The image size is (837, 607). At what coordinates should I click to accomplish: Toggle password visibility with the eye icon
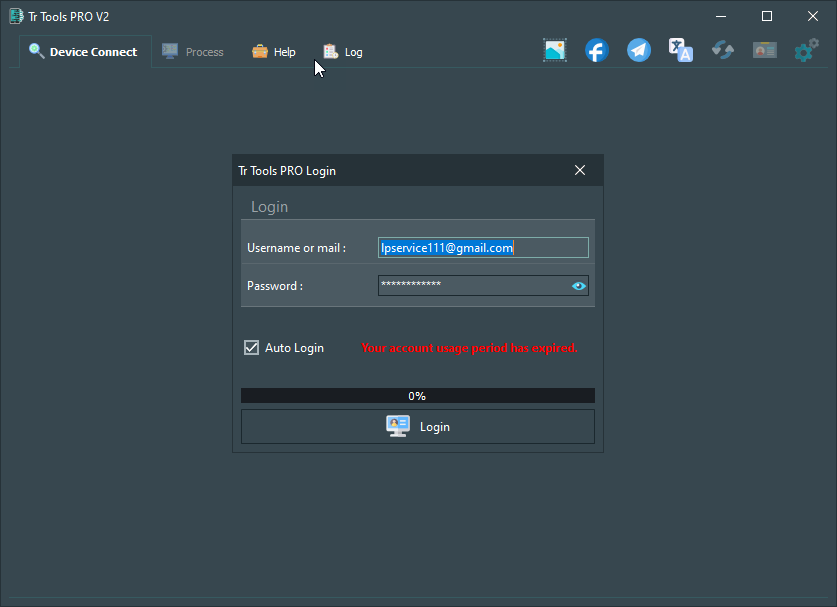pos(578,285)
